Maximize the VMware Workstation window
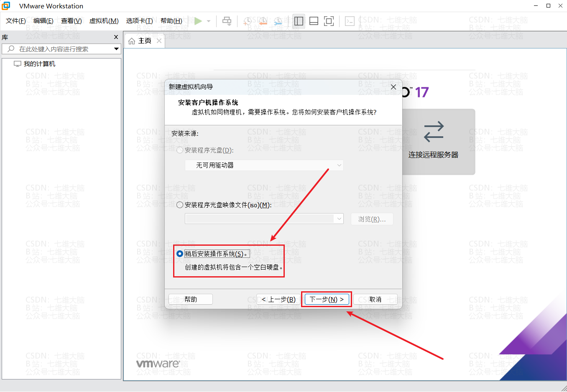The width and height of the screenshot is (567, 392). point(548,6)
